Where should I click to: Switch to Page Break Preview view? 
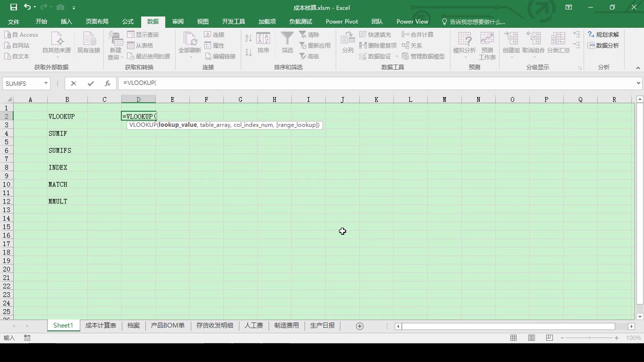click(549, 338)
